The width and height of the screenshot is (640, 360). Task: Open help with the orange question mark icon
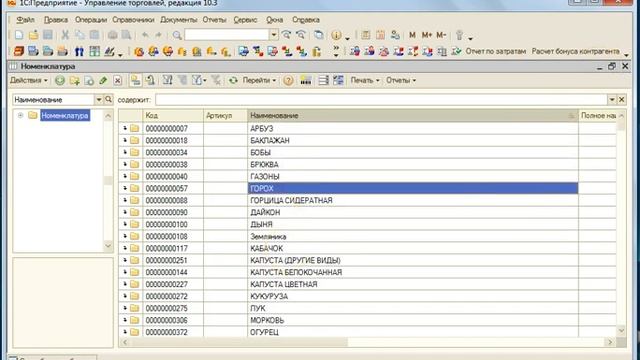pyautogui.click(x=288, y=80)
